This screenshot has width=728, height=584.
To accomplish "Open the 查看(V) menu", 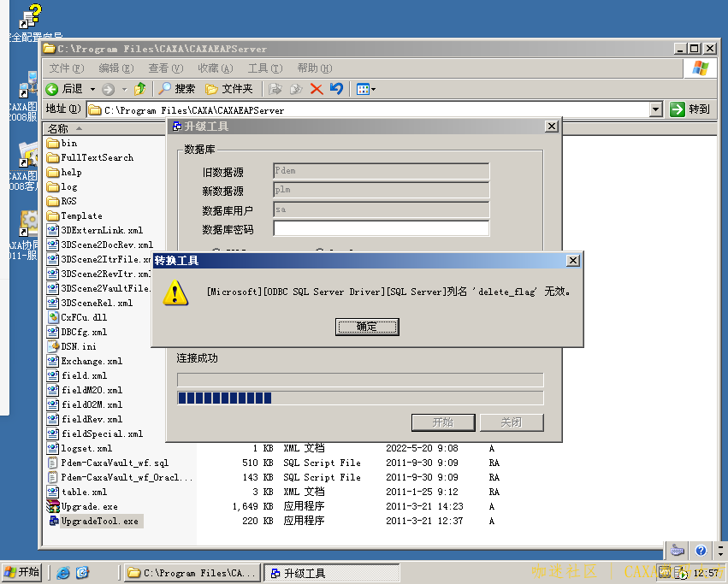I will [x=165, y=68].
